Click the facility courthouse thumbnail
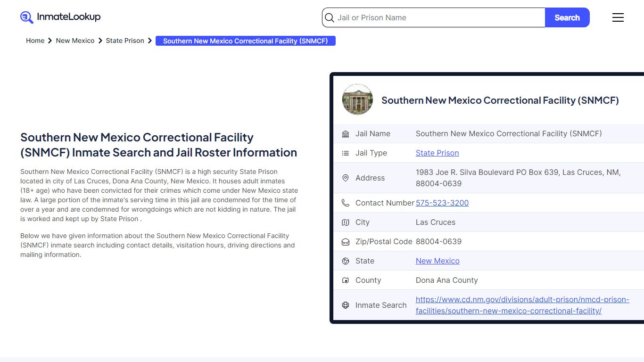 pos(357,99)
